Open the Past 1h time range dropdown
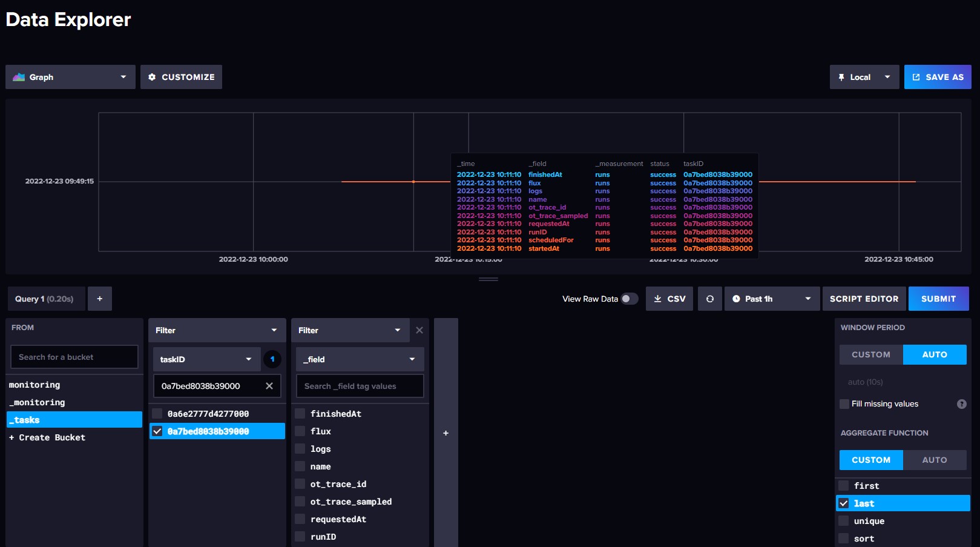 tap(772, 299)
